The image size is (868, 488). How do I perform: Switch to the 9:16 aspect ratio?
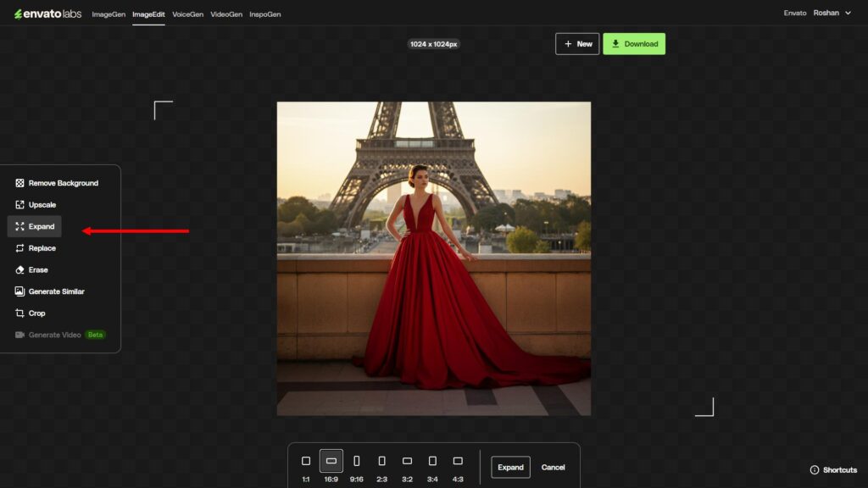click(x=356, y=460)
